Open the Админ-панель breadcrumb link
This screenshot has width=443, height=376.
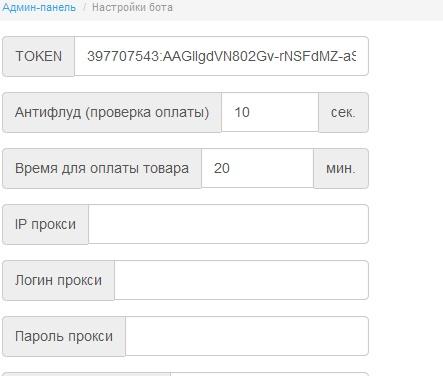click(39, 7)
